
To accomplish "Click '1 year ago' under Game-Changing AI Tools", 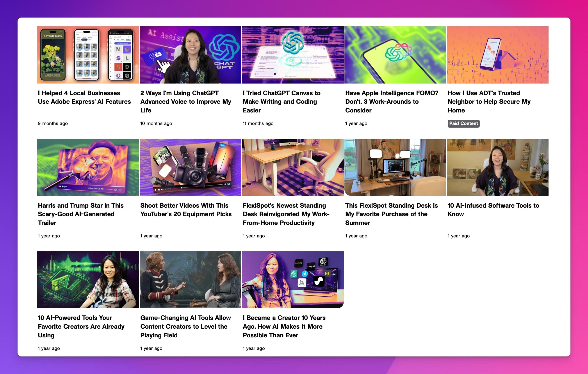I will (x=151, y=348).
